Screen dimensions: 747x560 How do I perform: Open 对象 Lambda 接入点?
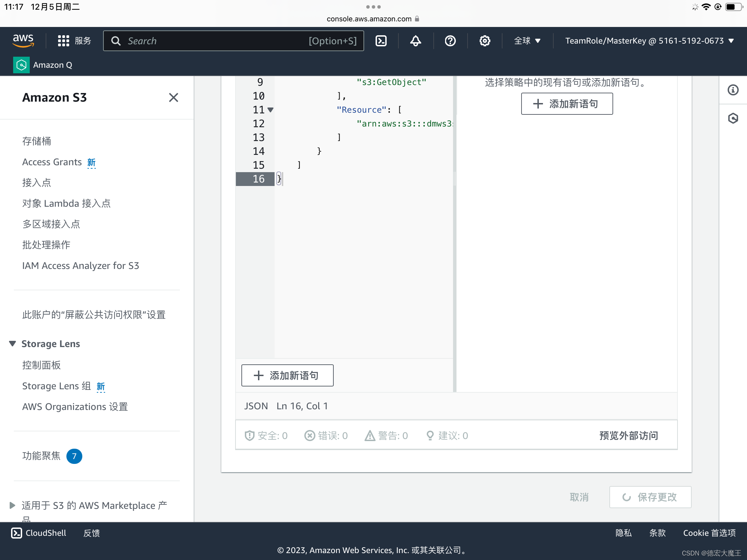(66, 203)
